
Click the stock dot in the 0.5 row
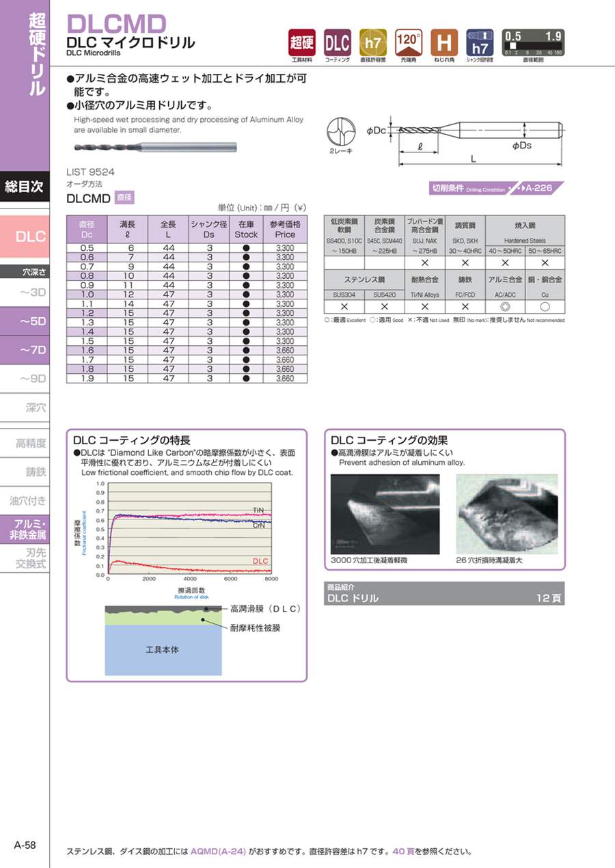click(246, 248)
